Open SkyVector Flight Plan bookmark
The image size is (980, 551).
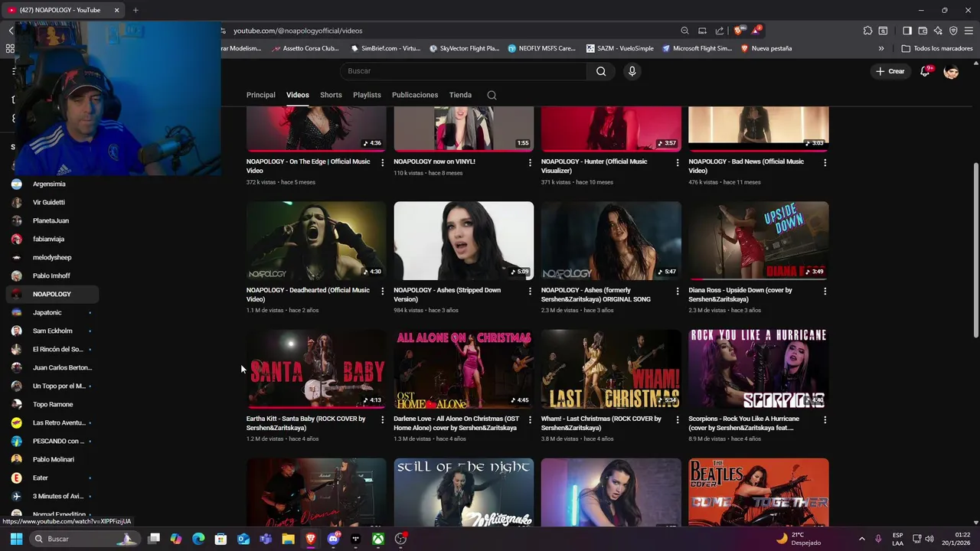pos(464,48)
